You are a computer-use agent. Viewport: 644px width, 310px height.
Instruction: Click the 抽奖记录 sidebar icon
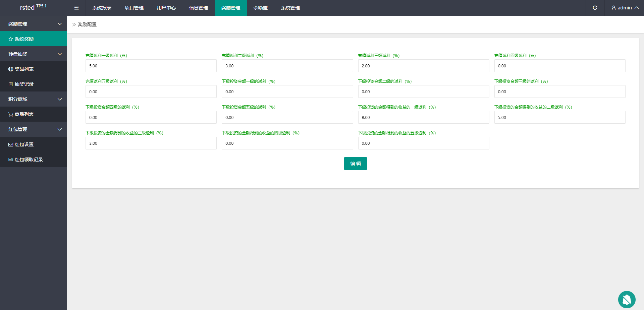coord(11,84)
